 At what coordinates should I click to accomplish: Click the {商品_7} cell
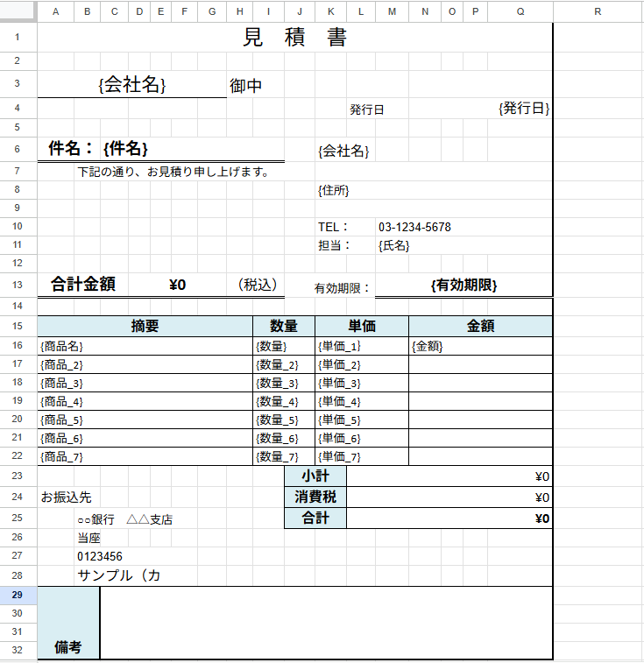(x=145, y=456)
